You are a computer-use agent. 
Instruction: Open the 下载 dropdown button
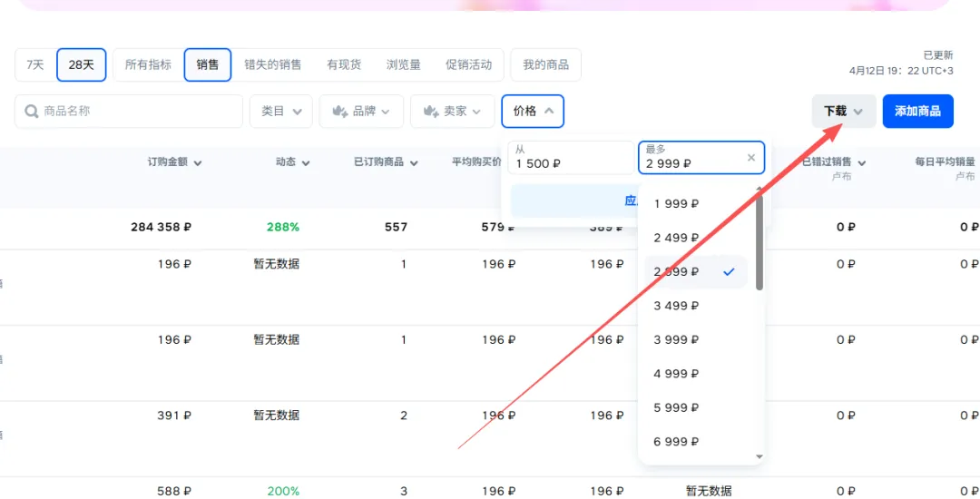pos(844,112)
